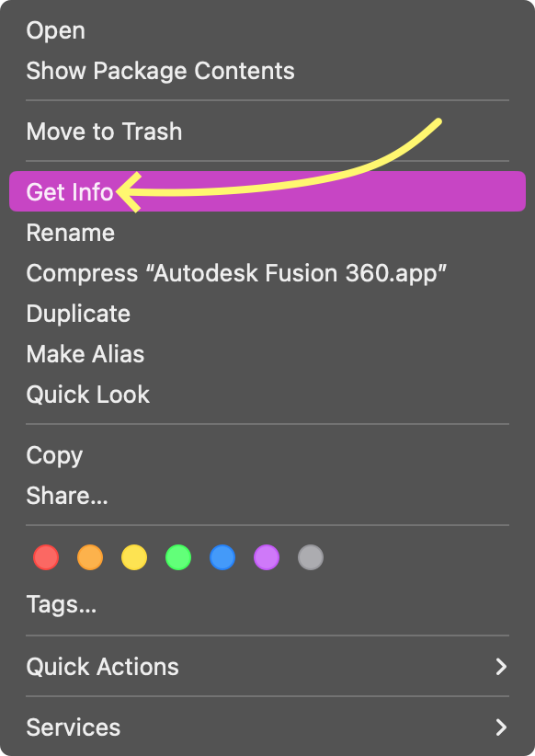Copy the application file
Image resolution: width=535 pixels, height=756 pixels.
coord(54,455)
